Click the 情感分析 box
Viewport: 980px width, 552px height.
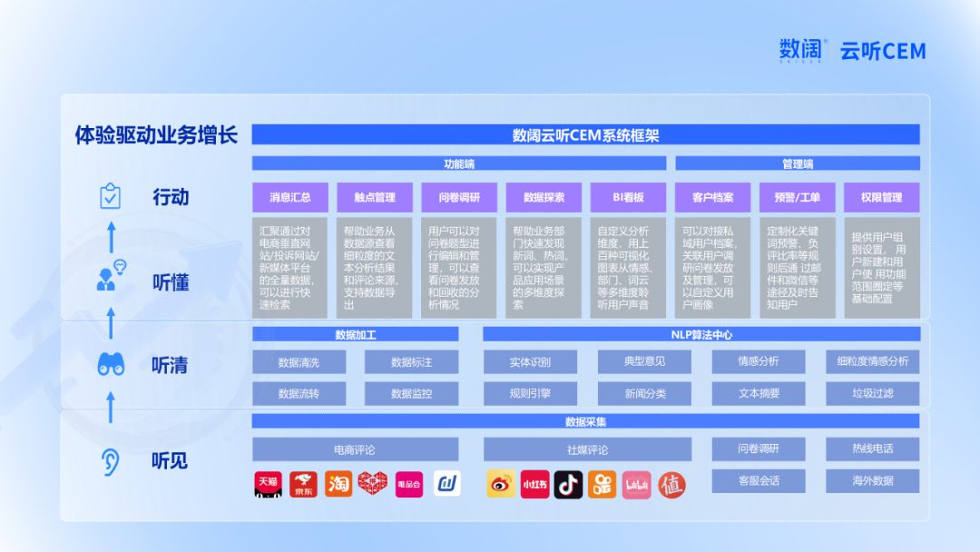(x=758, y=361)
